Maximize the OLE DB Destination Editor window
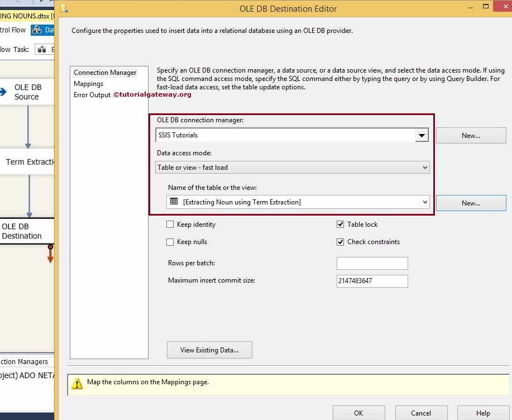 [486, 7]
